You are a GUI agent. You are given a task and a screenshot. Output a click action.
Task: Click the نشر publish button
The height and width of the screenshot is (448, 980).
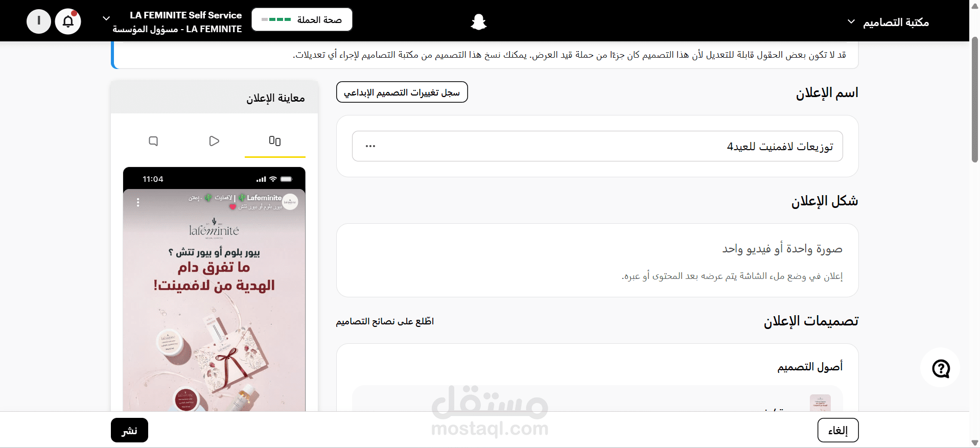[x=129, y=430]
